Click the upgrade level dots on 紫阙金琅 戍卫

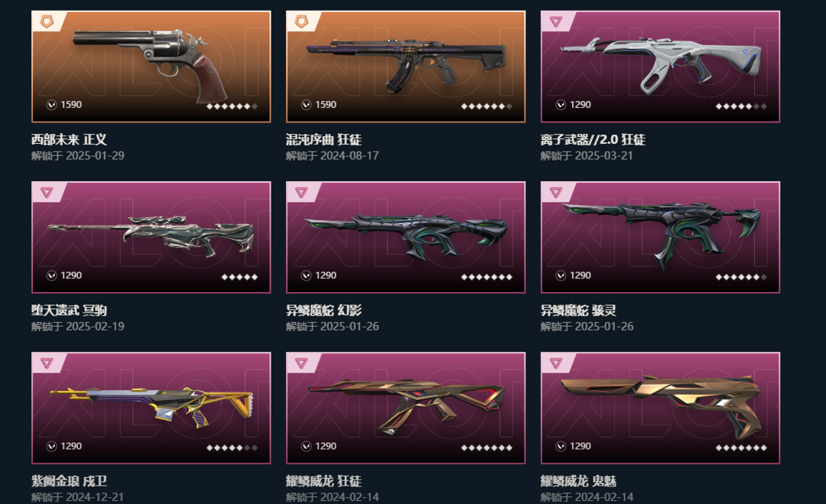point(232,447)
